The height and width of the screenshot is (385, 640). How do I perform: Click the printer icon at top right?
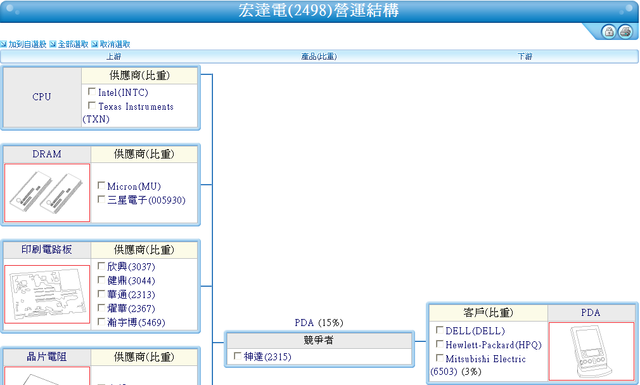click(x=625, y=31)
